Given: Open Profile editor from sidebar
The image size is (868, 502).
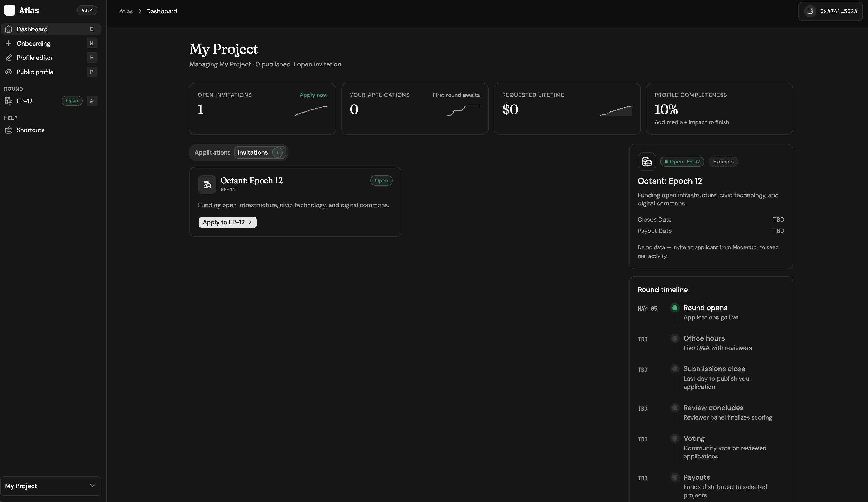Looking at the screenshot, I should click(51, 58).
